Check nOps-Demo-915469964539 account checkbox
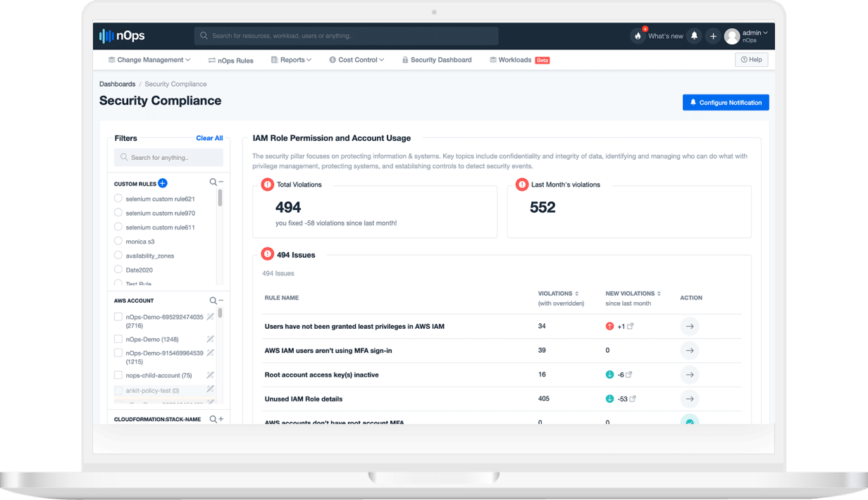The width and height of the screenshot is (868, 500). [118, 353]
